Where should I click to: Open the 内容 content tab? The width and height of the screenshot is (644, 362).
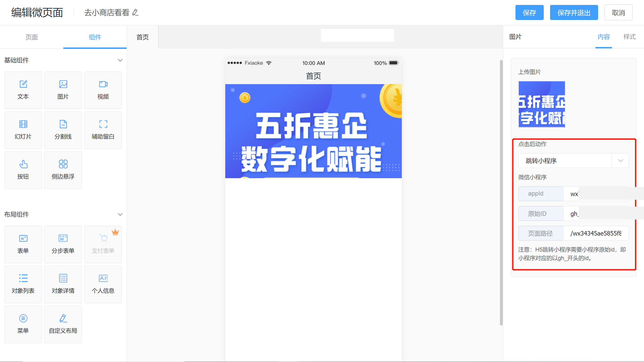(604, 37)
